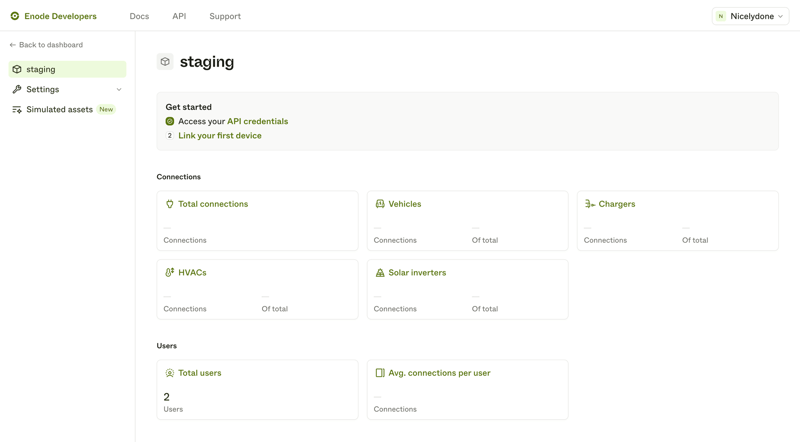
Task: Click 'Connections' label in Total connections card
Action: pos(185,240)
